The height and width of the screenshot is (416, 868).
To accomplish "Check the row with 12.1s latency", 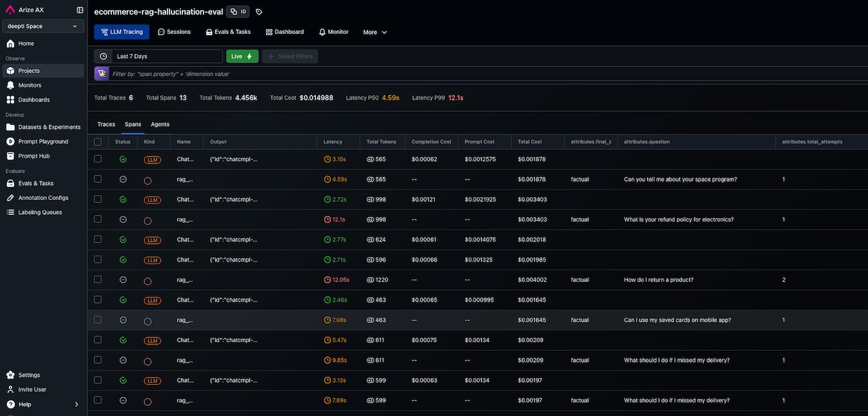I will click(98, 220).
